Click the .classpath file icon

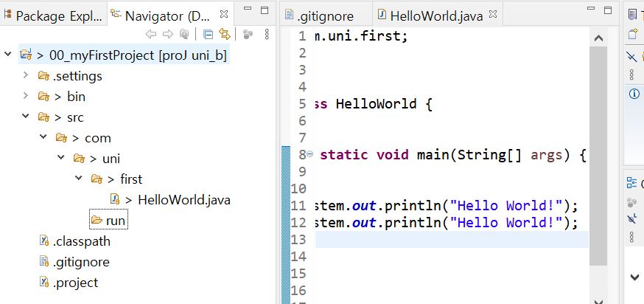(x=44, y=241)
